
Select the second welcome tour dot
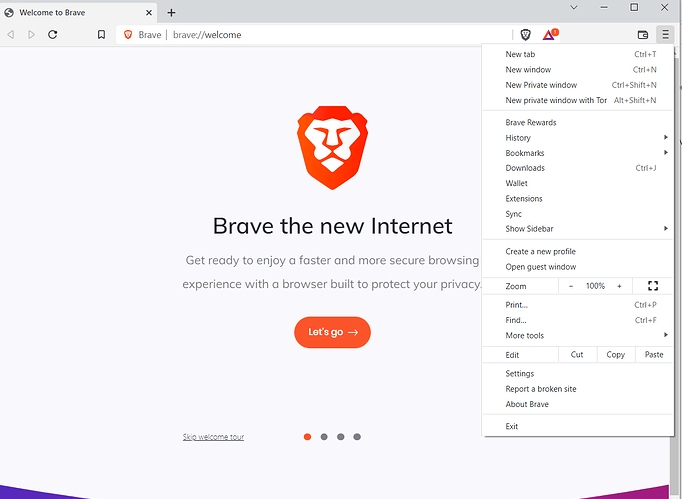[324, 437]
